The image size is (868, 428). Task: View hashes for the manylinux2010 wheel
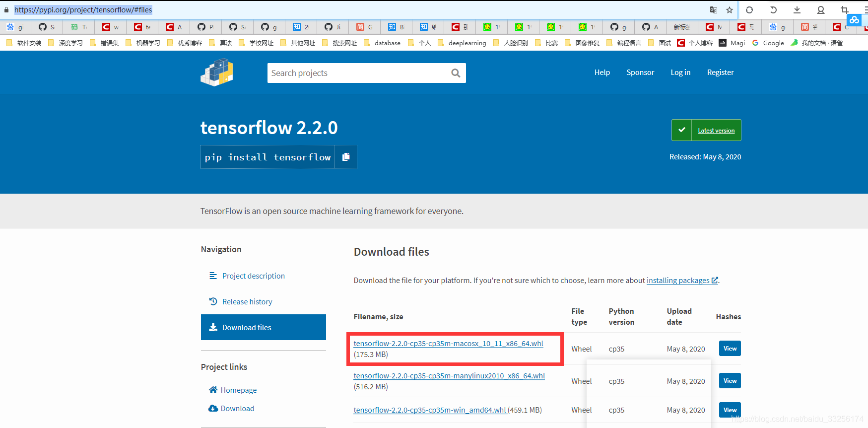coord(730,381)
